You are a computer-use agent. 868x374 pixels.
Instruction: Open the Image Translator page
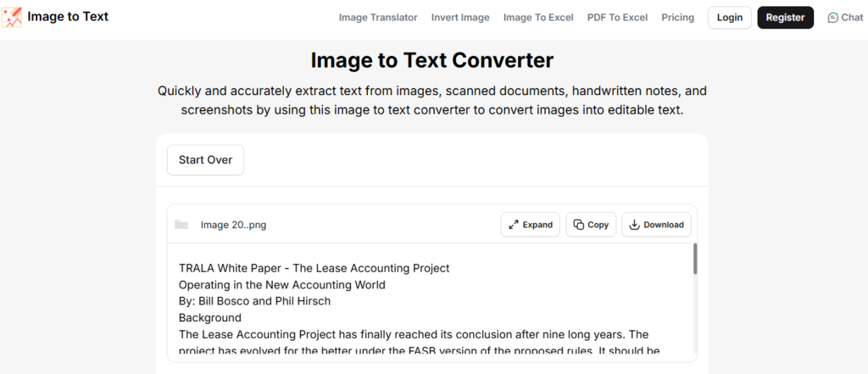(378, 18)
